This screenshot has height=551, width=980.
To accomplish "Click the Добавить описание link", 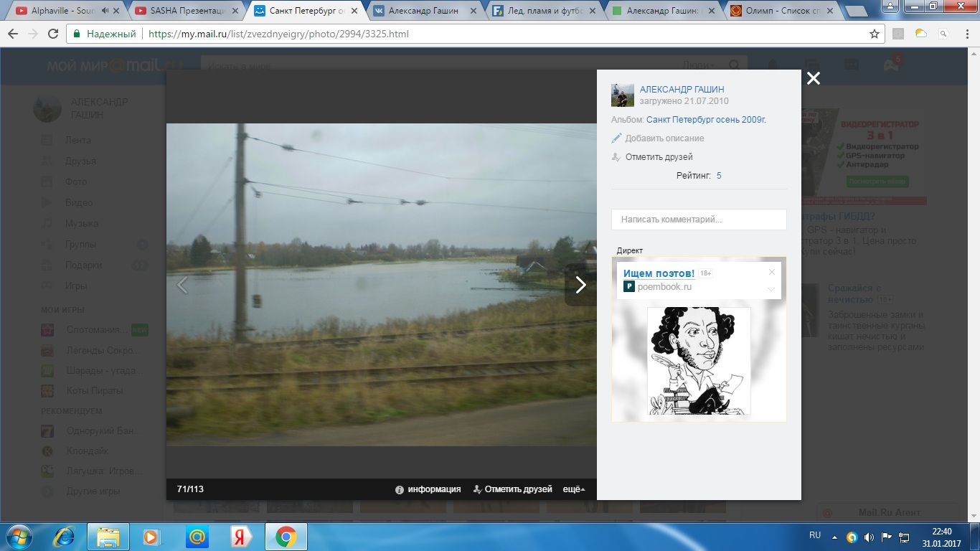I will pyautogui.click(x=664, y=138).
